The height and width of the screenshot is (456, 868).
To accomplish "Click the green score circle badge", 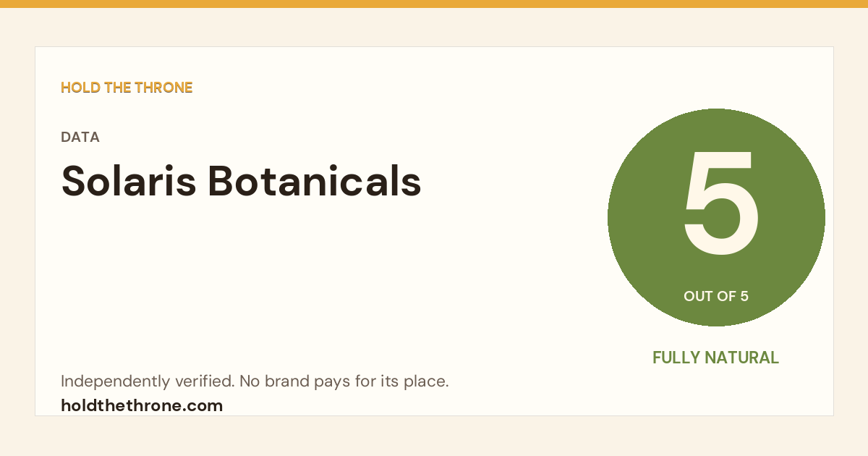I will click(716, 217).
